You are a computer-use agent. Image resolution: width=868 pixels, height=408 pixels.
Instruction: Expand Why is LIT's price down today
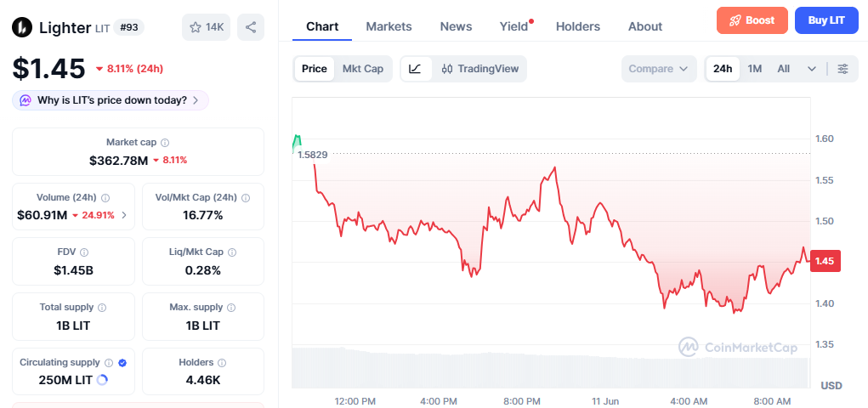click(x=111, y=100)
